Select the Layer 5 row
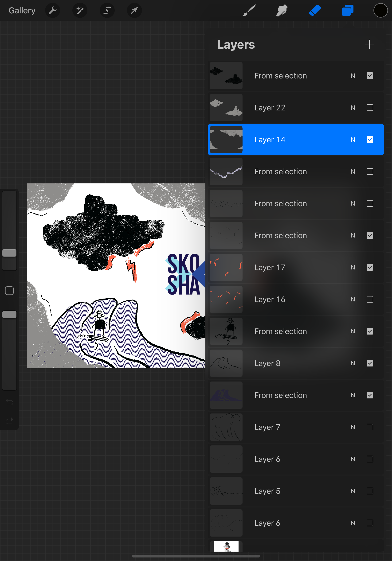Image resolution: width=392 pixels, height=561 pixels. tap(296, 491)
